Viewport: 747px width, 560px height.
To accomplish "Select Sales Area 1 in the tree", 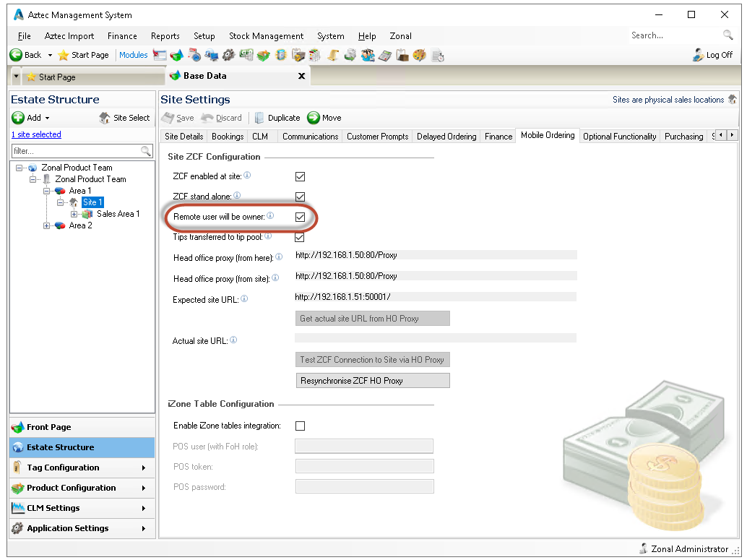I will pyautogui.click(x=118, y=215).
